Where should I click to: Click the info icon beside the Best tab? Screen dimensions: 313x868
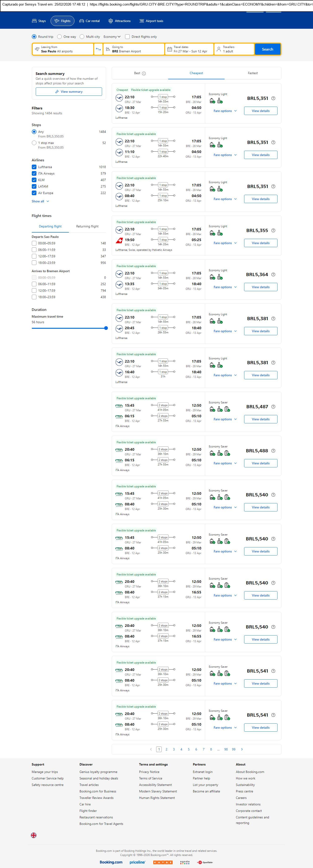[x=144, y=73]
